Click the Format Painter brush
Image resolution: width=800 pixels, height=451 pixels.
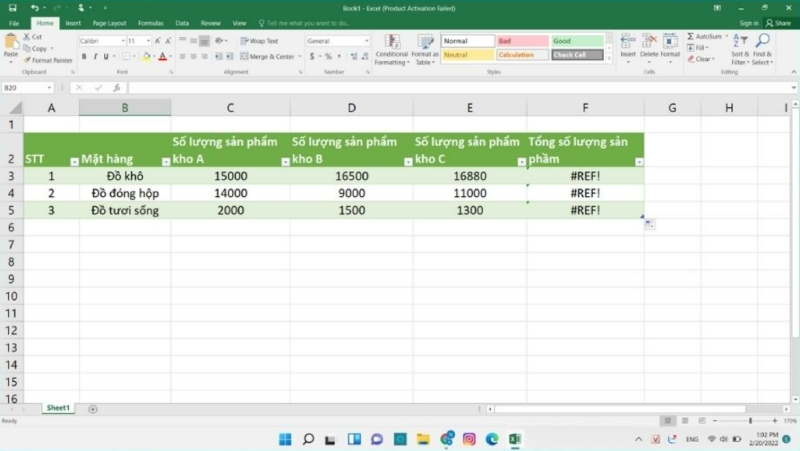tap(50, 60)
